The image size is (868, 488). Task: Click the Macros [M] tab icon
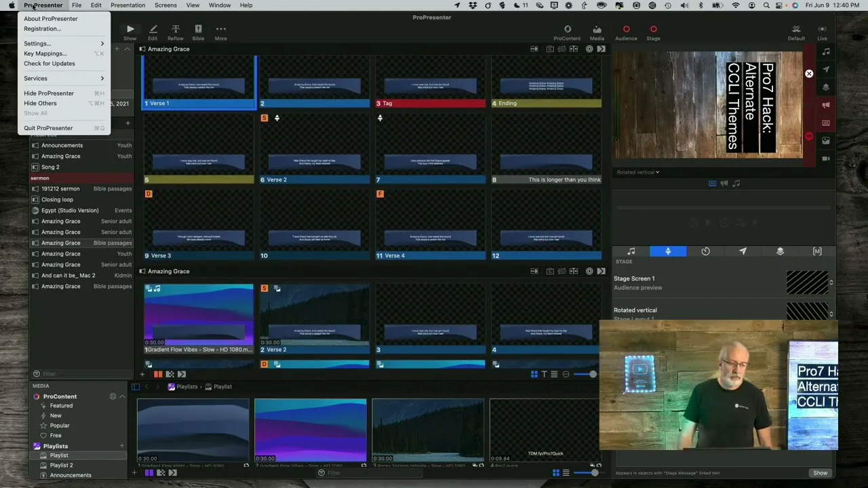pyautogui.click(x=817, y=251)
